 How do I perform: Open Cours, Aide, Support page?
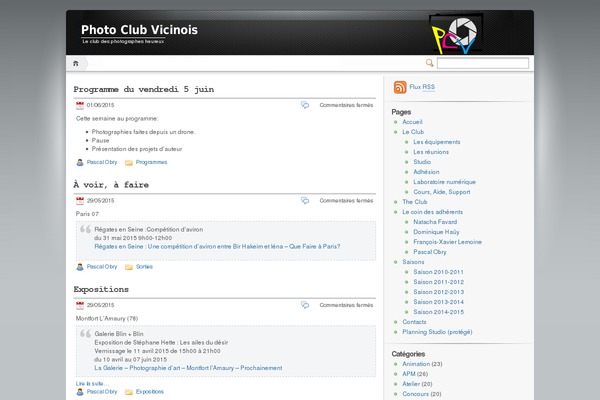tap(442, 192)
